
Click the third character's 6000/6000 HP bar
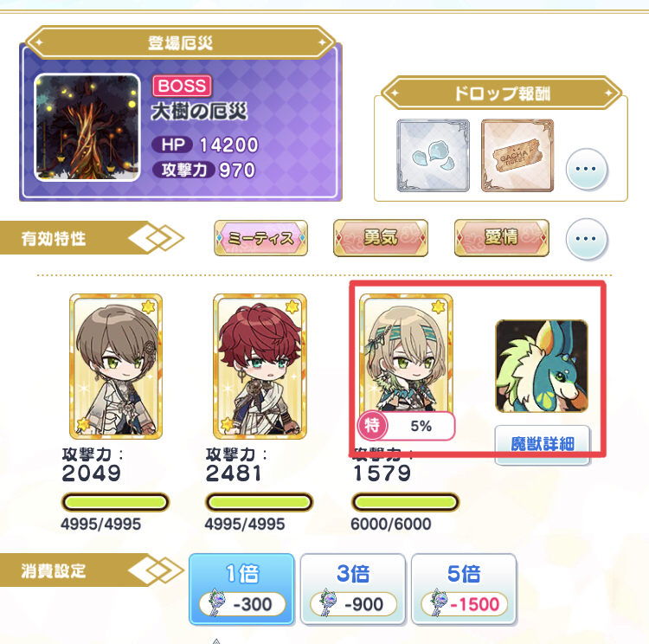(x=406, y=502)
